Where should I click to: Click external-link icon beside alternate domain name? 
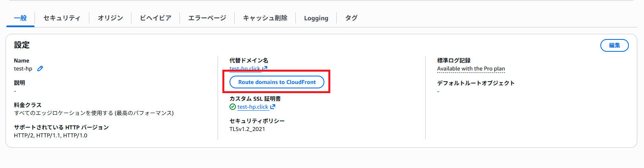pos(265,68)
